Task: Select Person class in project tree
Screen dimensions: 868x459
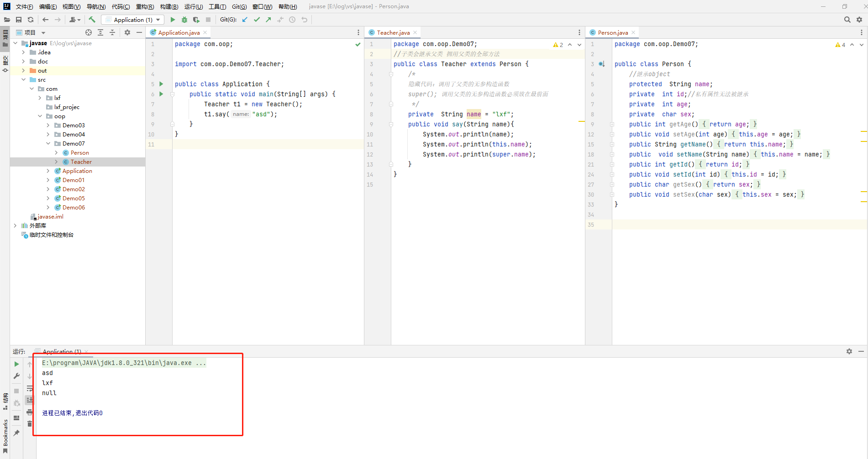Action: click(79, 153)
